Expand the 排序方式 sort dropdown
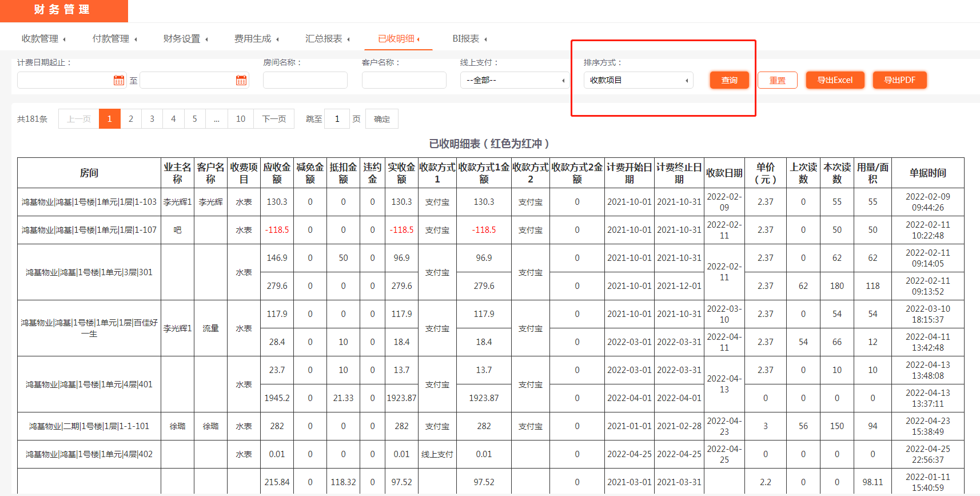Screen dimensions: 980x496 [x=638, y=80]
